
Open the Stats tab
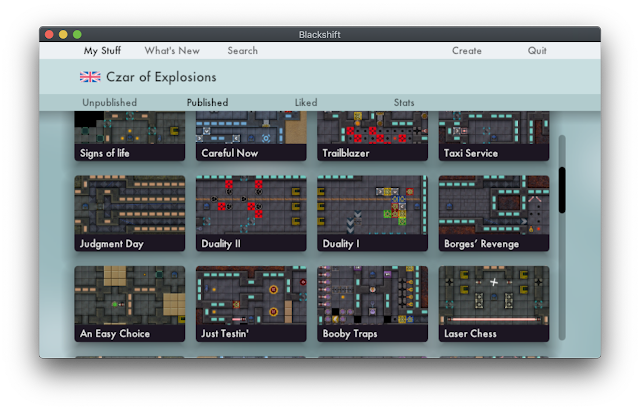tap(404, 102)
